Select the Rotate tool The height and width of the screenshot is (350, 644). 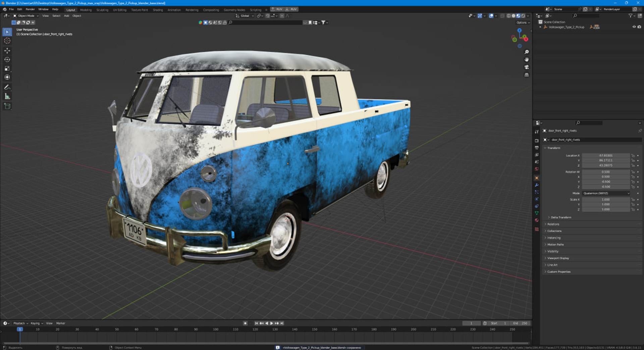pos(7,60)
